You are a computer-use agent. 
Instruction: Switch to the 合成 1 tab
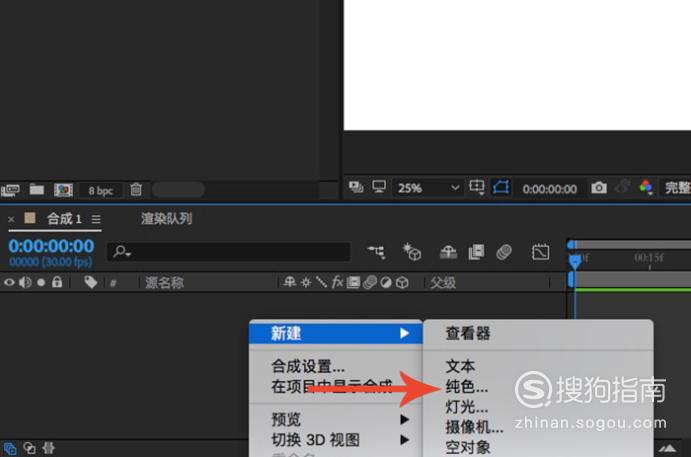pos(64,219)
